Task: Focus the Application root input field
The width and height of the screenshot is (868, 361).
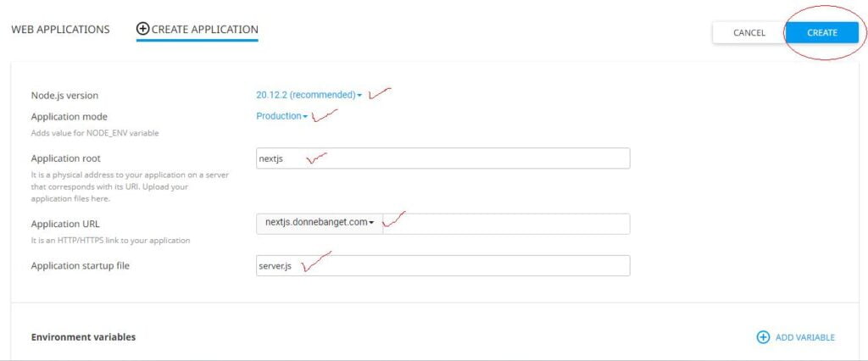Action: [x=442, y=158]
